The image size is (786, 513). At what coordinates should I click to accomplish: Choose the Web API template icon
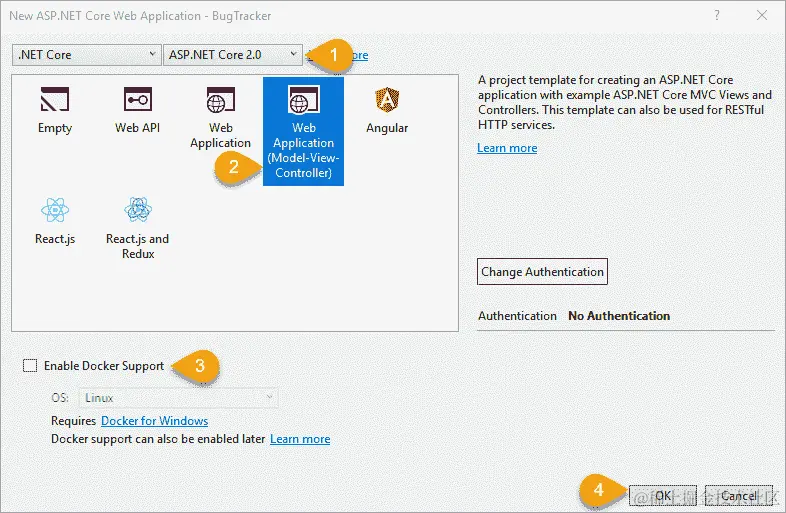[137, 99]
